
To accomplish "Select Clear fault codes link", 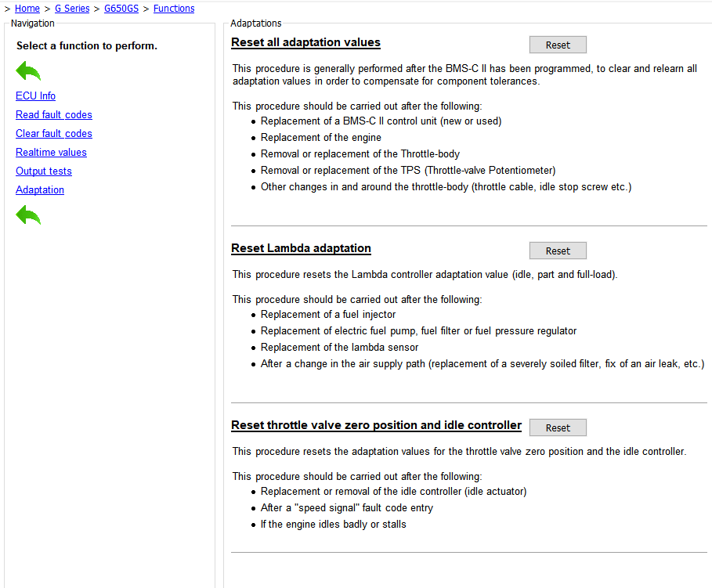I will tap(54, 133).
